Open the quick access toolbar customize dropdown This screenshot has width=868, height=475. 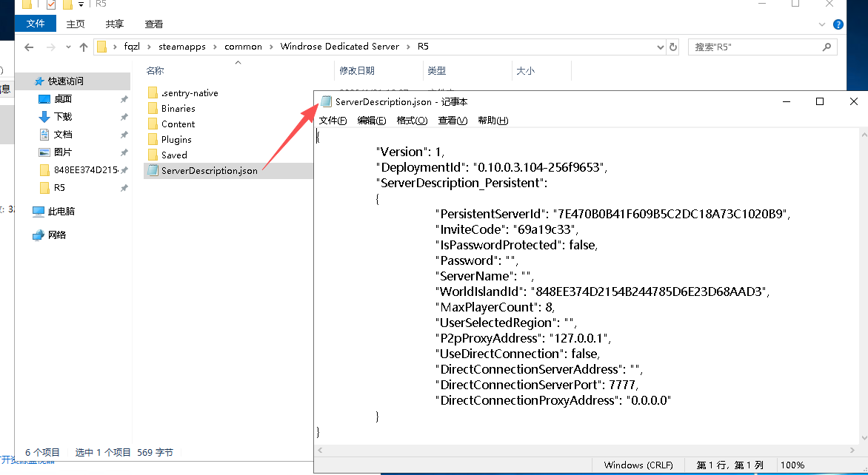pos(81,4)
